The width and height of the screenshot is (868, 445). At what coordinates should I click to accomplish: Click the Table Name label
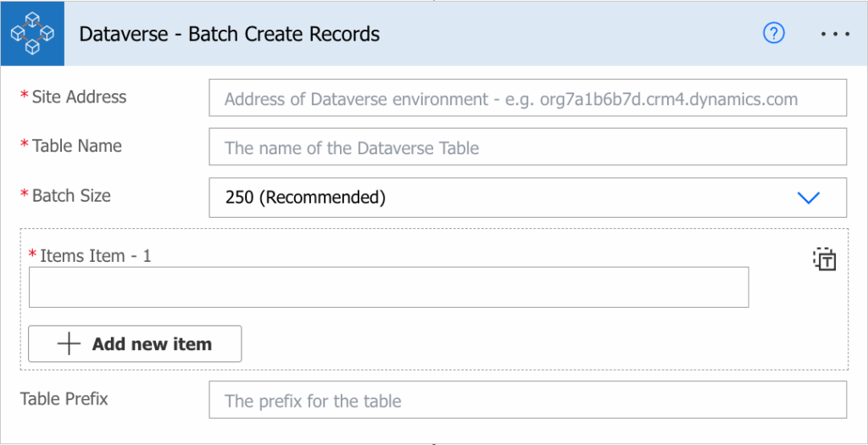click(77, 146)
